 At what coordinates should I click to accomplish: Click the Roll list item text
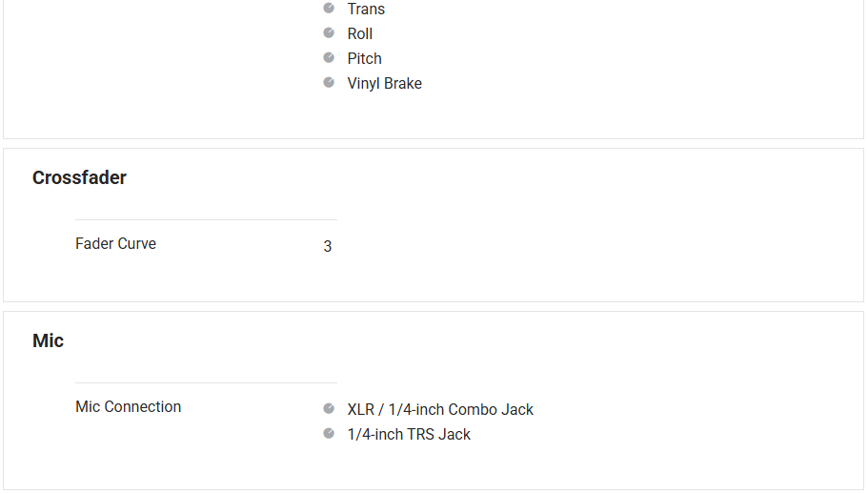(x=360, y=34)
